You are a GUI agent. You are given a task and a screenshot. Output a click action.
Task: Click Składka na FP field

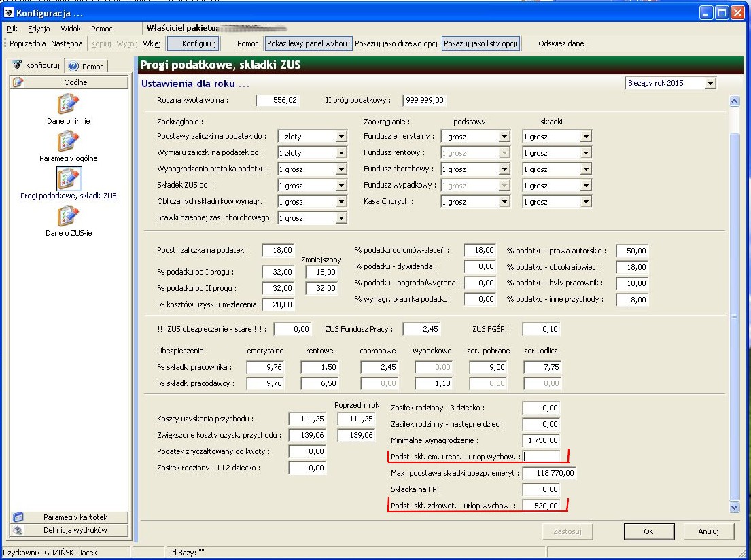point(541,489)
